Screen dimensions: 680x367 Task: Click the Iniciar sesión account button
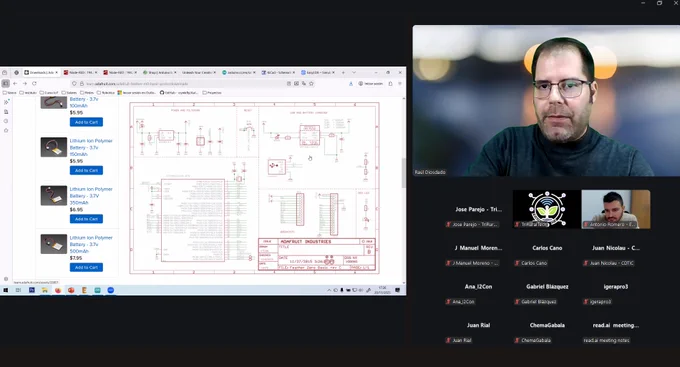pyautogui.click(x=371, y=84)
